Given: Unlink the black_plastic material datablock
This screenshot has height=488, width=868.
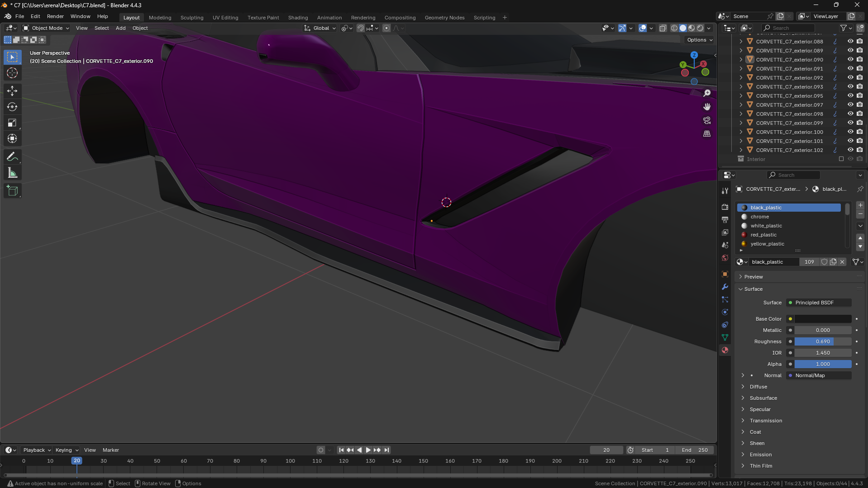Looking at the screenshot, I should pyautogui.click(x=842, y=262).
